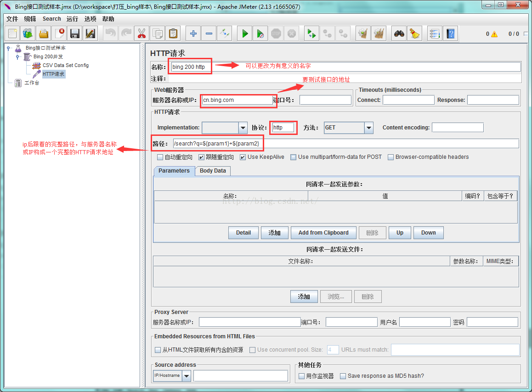Click the Response timeout field
Screen dimensions: 532x392
(x=493, y=100)
